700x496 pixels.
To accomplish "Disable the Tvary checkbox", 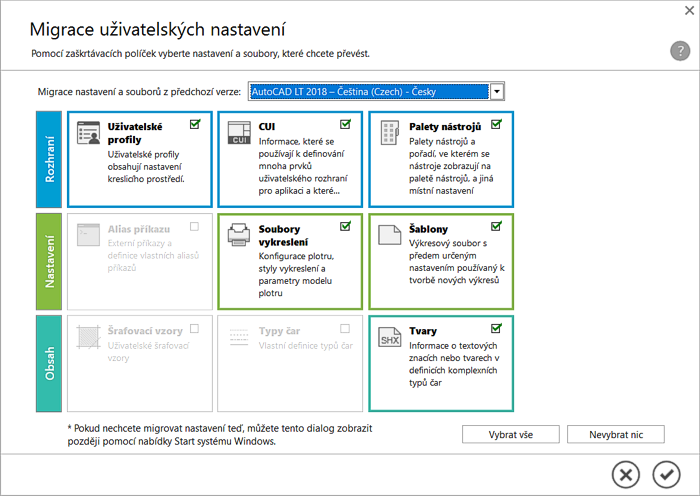I will pos(496,328).
